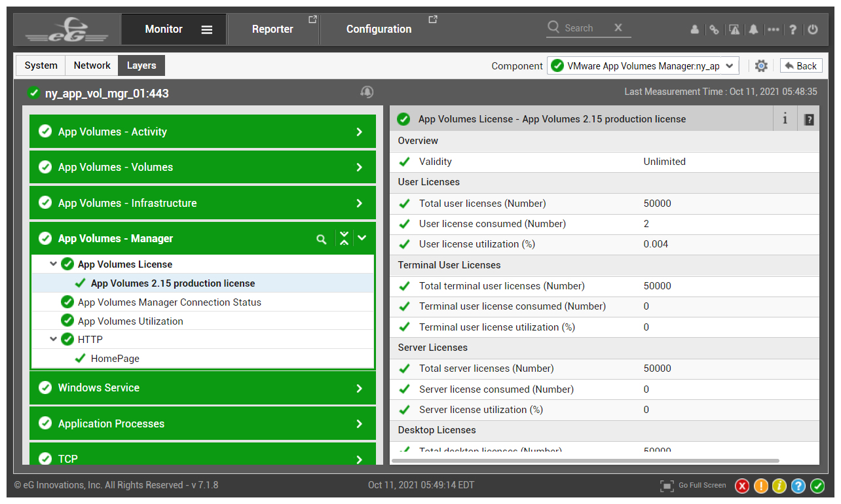Image resolution: width=841 pixels, height=504 pixels.
Task: Switch to the Layers tab
Action: pyautogui.click(x=141, y=65)
